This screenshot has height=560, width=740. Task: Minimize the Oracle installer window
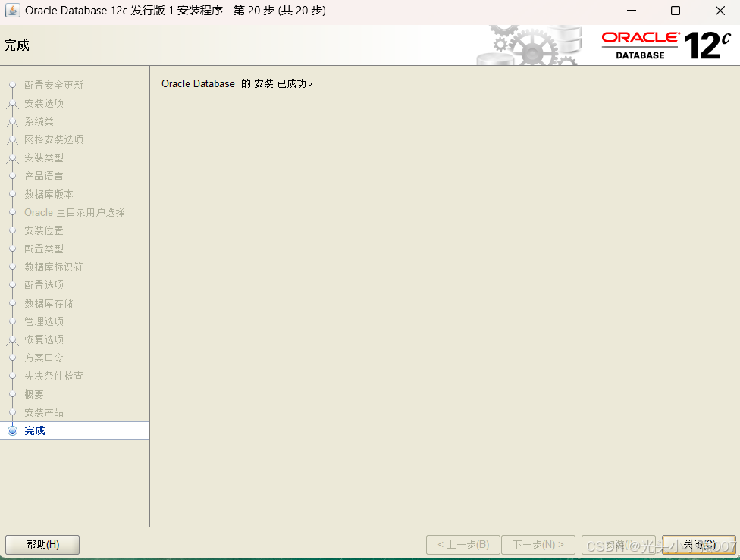click(x=632, y=11)
